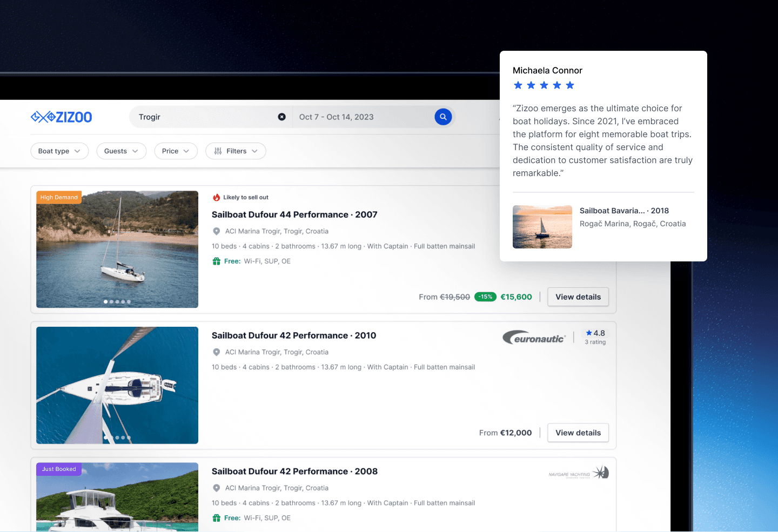Expand the Guests dropdown
The width and height of the screenshot is (778, 532).
coord(121,151)
